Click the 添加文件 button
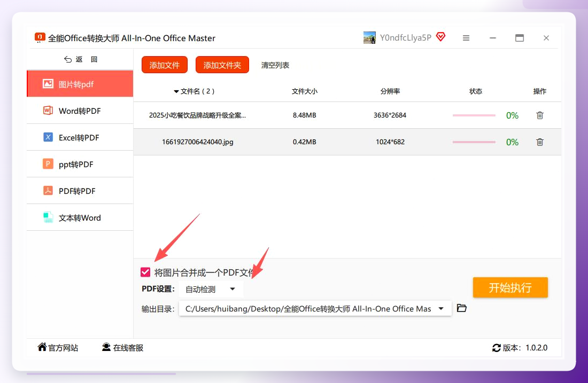Screen dimensions: 588x383 click(165, 65)
